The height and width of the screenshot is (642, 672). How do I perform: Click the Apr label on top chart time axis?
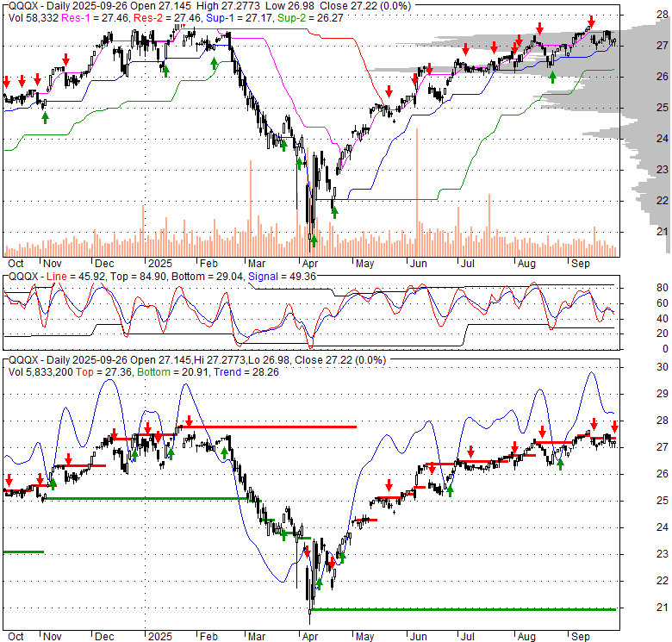(310, 264)
